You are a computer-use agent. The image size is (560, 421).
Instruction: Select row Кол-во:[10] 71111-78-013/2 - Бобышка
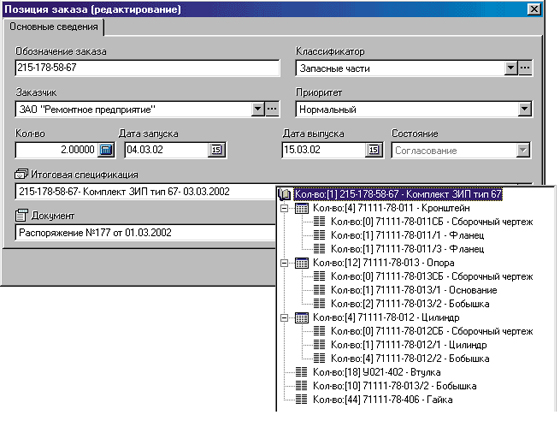coord(395,386)
